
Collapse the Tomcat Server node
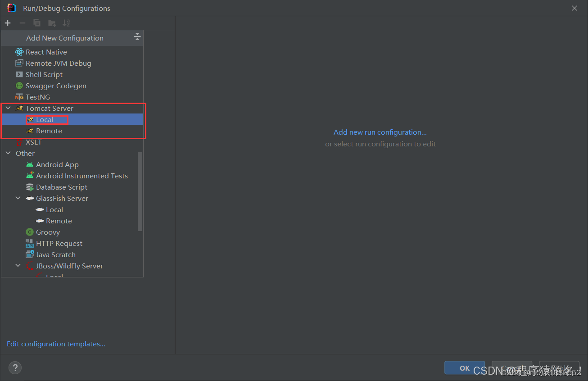(8, 108)
